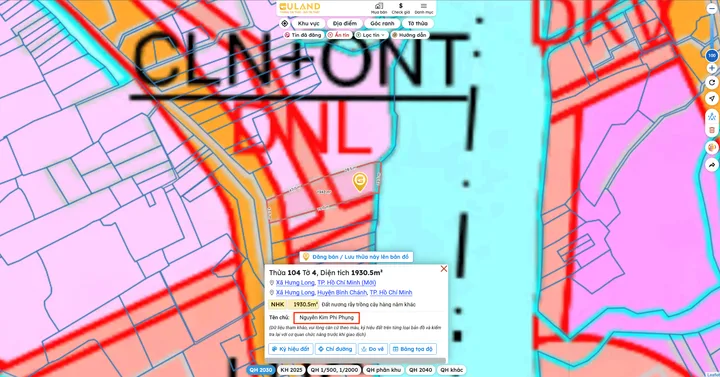Open the colorful map layer style icon
This screenshot has height=377, width=720.
[712, 147]
